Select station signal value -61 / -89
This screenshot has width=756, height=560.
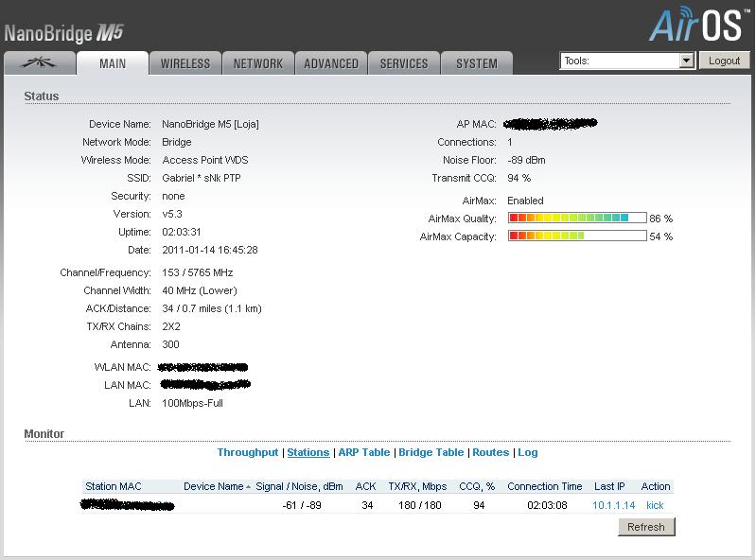pos(302,505)
